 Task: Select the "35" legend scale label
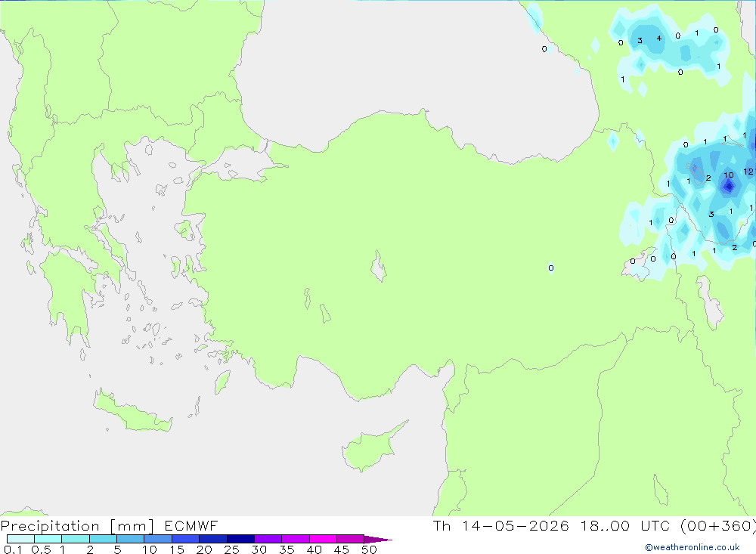click(x=287, y=549)
